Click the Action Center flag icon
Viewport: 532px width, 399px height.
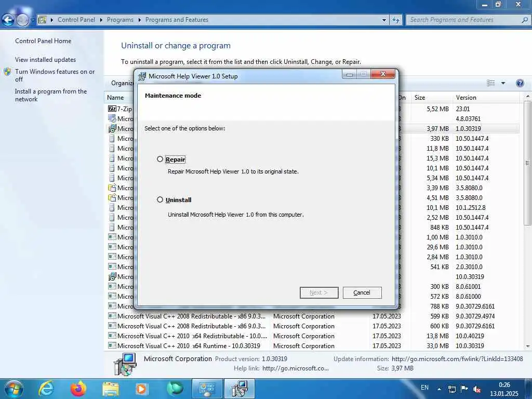click(x=464, y=389)
